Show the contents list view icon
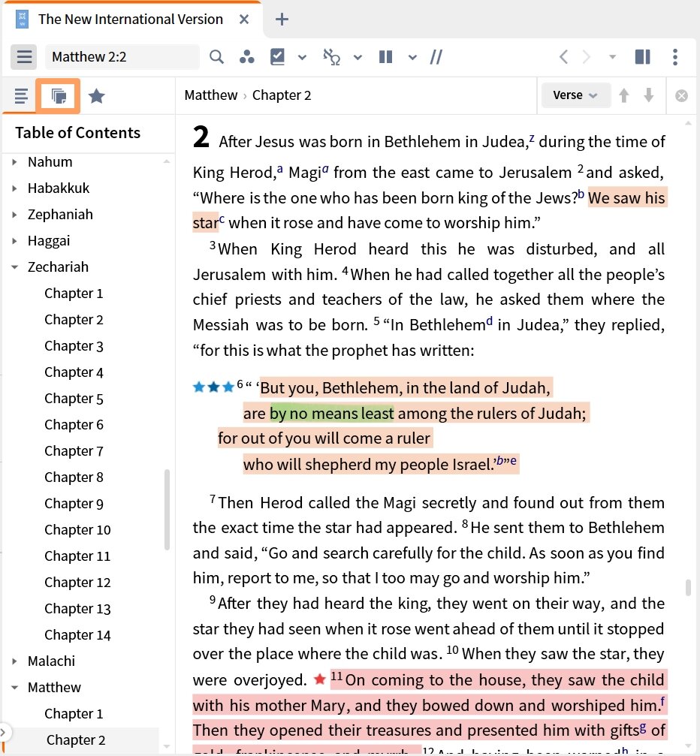This screenshot has height=756, width=700. point(21,96)
